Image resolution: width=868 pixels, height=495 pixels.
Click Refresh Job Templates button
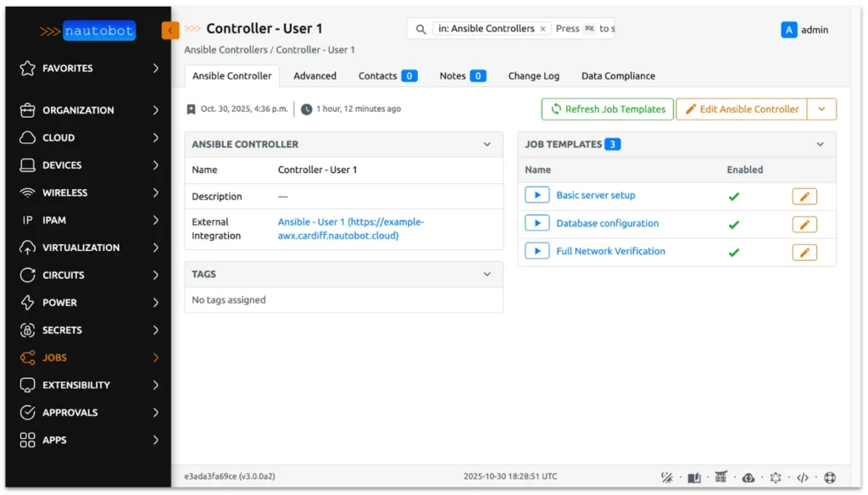coord(607,109)
